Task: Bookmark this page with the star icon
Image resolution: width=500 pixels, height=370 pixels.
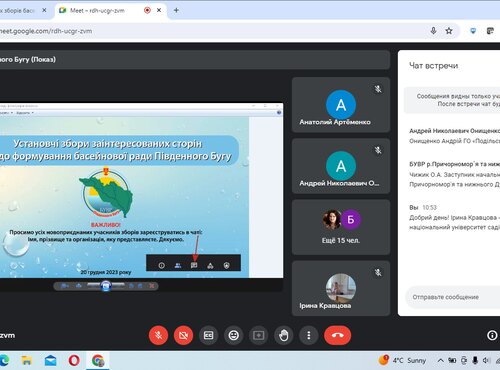Action: [449, 31]
